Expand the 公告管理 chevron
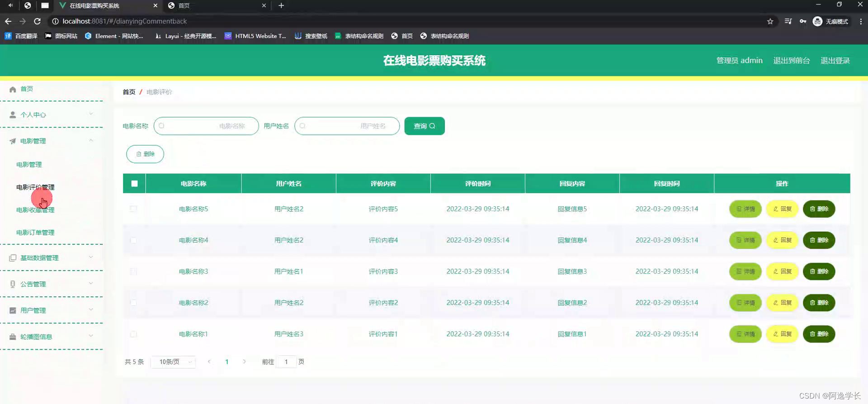 91,283
